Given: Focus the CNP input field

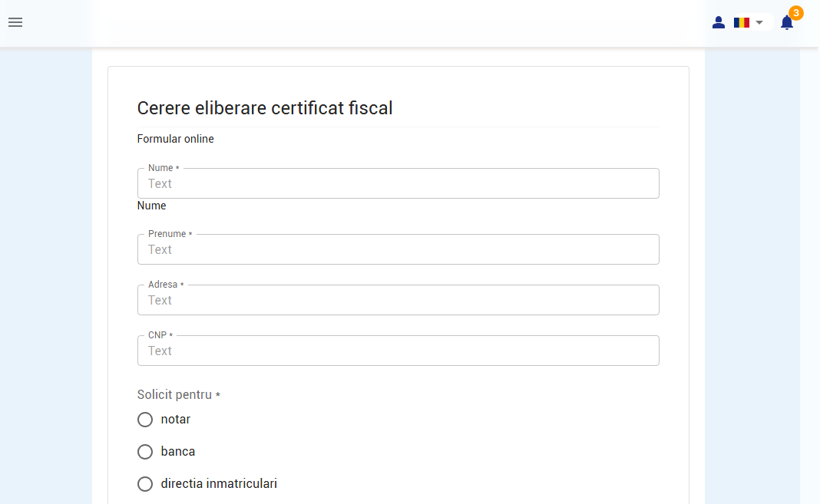Looking at the screenshot, I should (x=398, y=351).
